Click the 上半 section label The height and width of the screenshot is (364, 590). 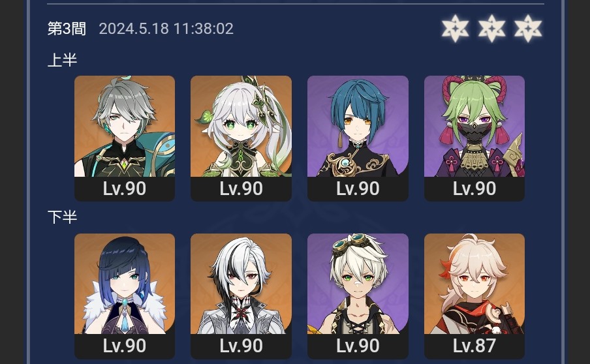pyautogui.click(x=63, y=60)
